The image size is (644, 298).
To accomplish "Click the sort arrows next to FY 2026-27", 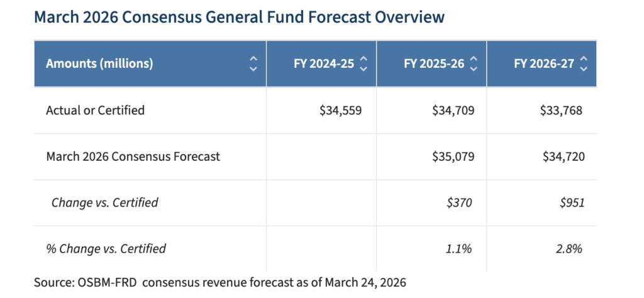I will click(584, 63).
